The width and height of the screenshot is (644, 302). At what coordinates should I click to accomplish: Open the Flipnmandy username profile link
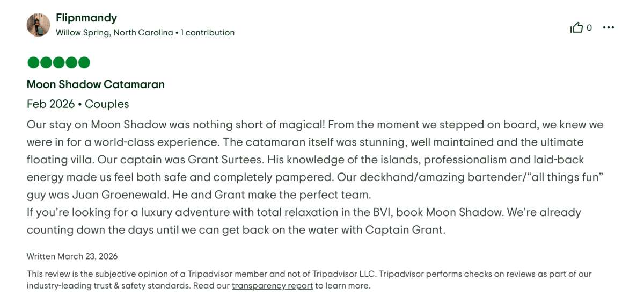click(x=86, y=18)
